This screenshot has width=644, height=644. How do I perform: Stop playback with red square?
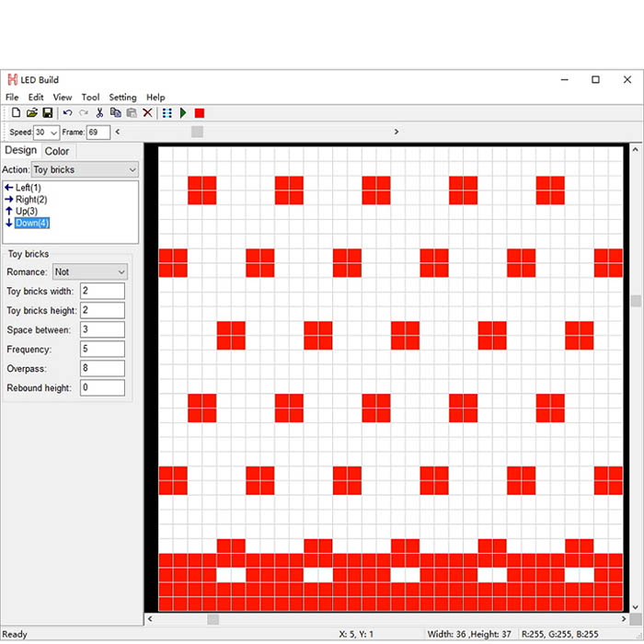pyautogui.click(x=200, y=113)
